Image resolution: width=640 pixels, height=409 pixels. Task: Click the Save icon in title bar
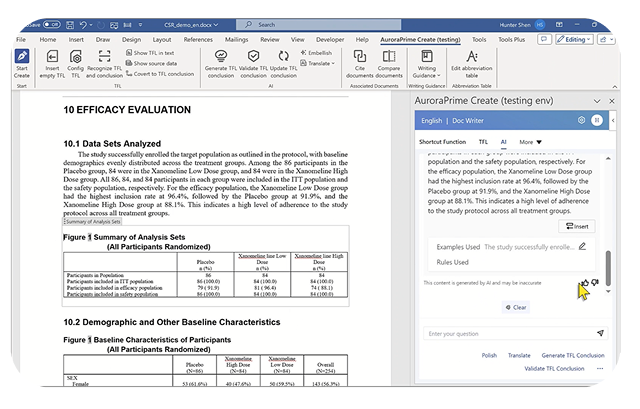pos(70,25)
